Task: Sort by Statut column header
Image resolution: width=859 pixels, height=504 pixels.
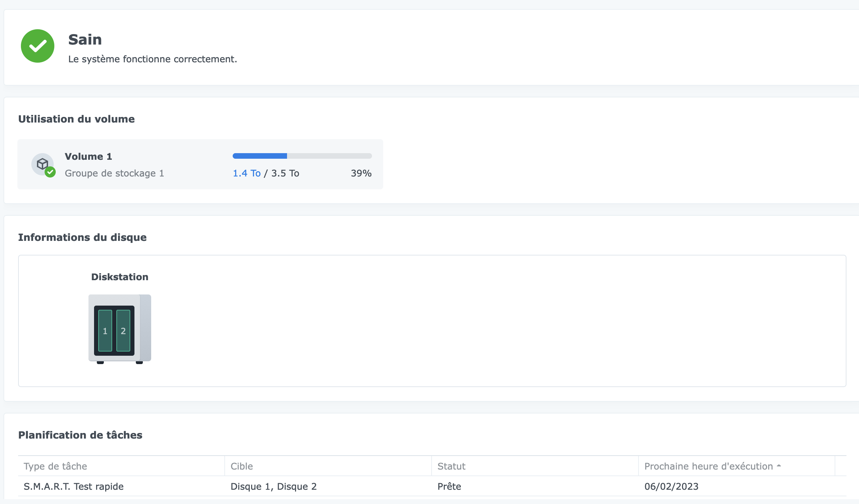Action: click(451, 466)
